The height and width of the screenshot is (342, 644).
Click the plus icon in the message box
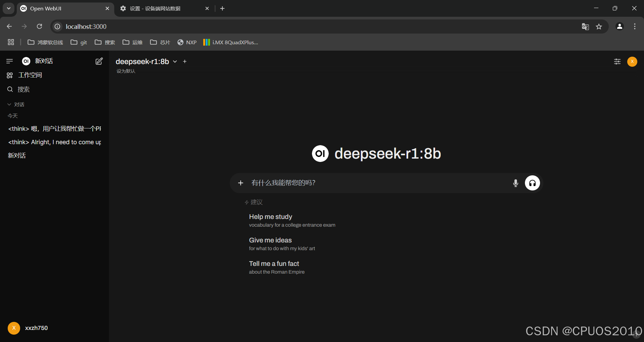(x=240, y=183)
